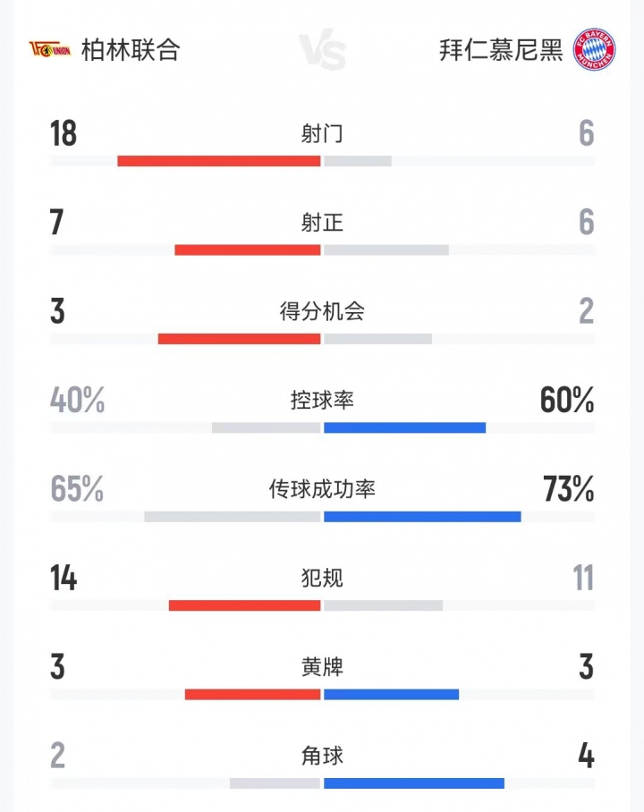The image size is (644, 812).
Task: Click the red 射门 shots bar
Action: tap(219, 161)
